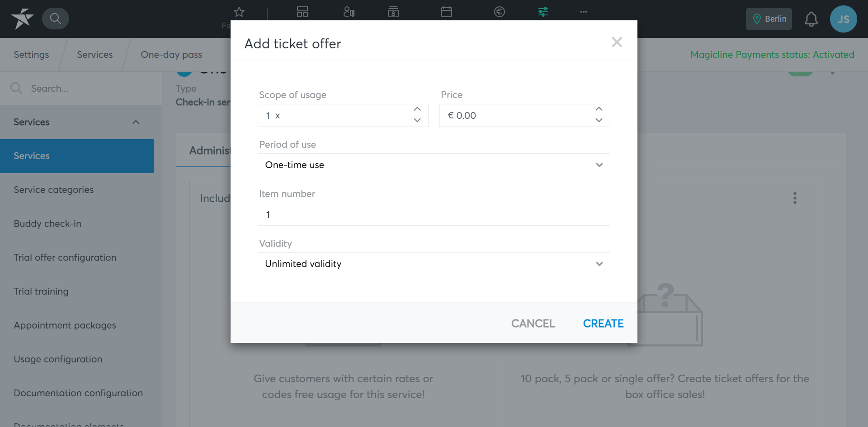Click the CREATE button
Image resolution: width=868 pixels, height=427 pixels.
click(603, 324)
